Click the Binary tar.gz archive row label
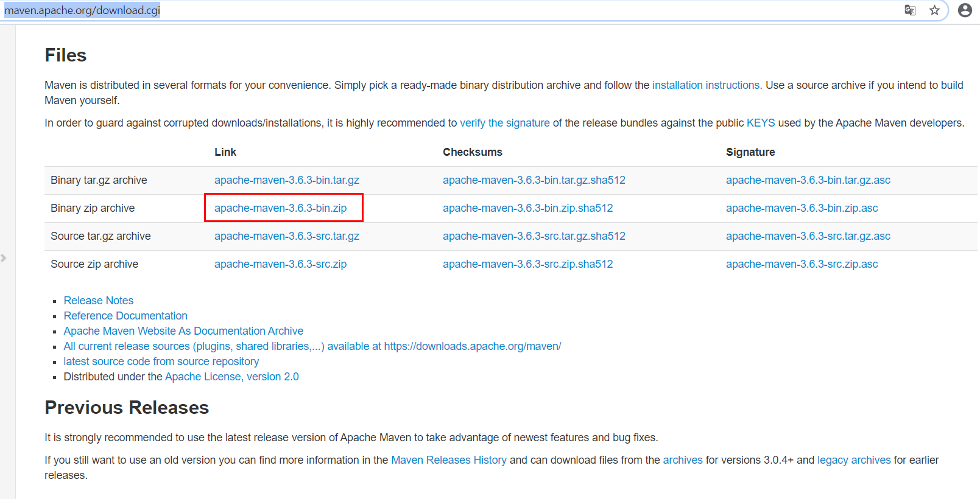Screen dimensions: 980x499 [x=99, y=180]
